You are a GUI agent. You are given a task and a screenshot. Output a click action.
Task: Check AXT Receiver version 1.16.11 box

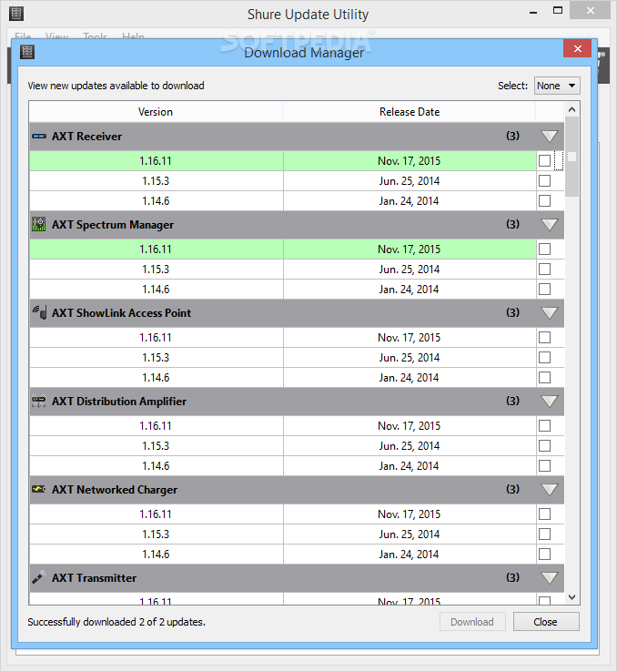(x=544, y=160)
